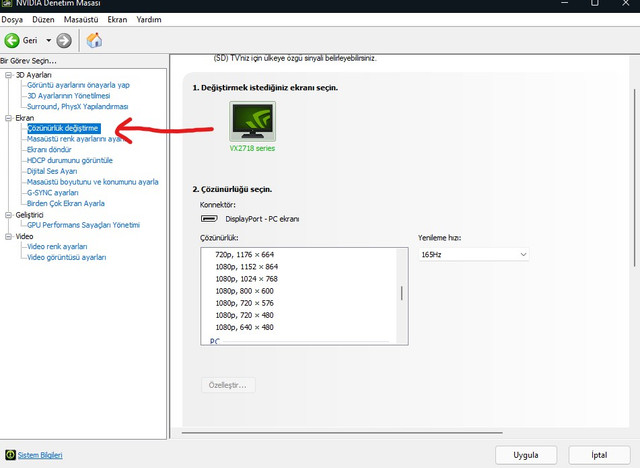Click the Sistem Bilgileri info icon
The image size is (640, 468).
[9, 455]
